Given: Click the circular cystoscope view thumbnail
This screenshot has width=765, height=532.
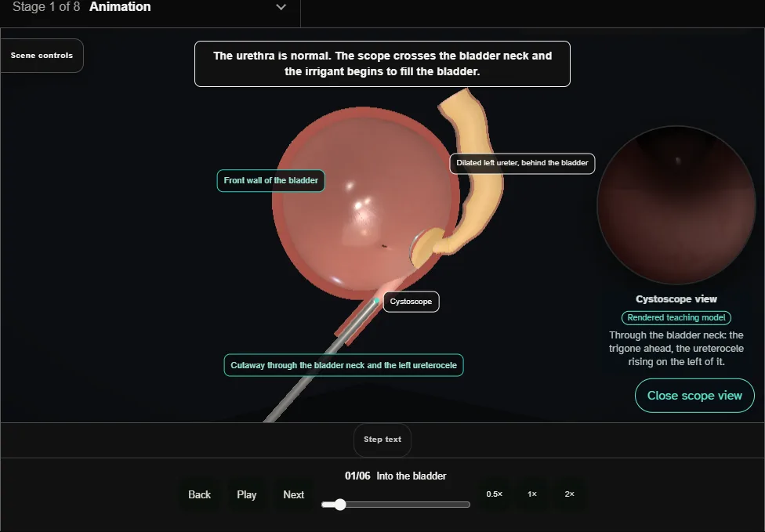Looking at the screenshot, I should click(676, 204).
